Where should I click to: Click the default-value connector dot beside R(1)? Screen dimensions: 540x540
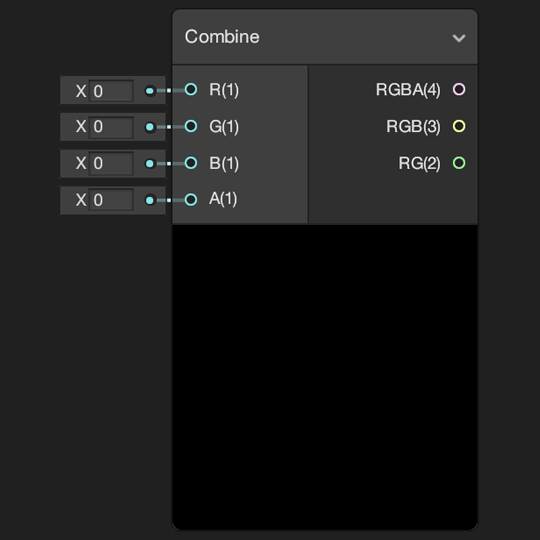150,91
